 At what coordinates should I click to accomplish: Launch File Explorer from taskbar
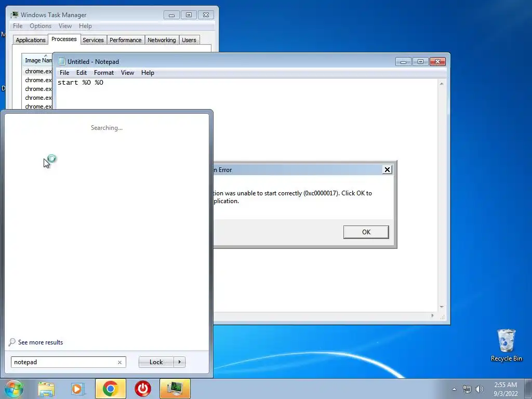[46, 389]
